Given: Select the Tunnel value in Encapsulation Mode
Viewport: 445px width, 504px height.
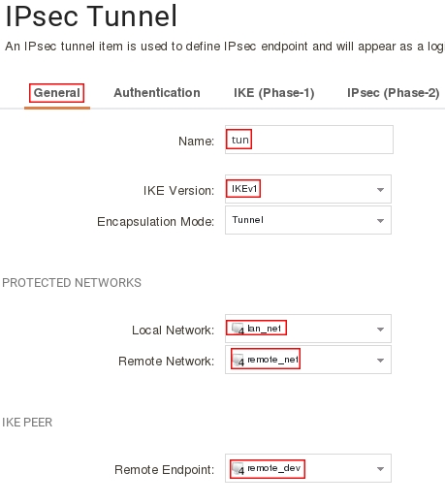Looking at the screenshot, I should [248, 220].
